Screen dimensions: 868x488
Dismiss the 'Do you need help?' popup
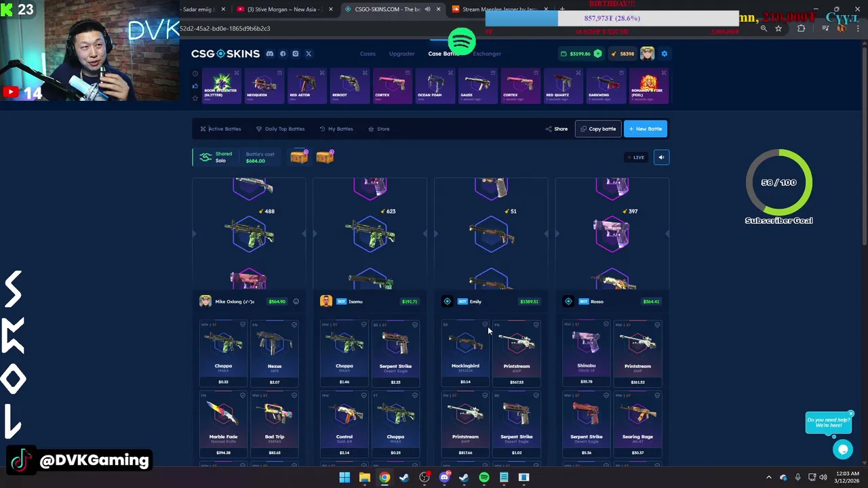[850, 413]
